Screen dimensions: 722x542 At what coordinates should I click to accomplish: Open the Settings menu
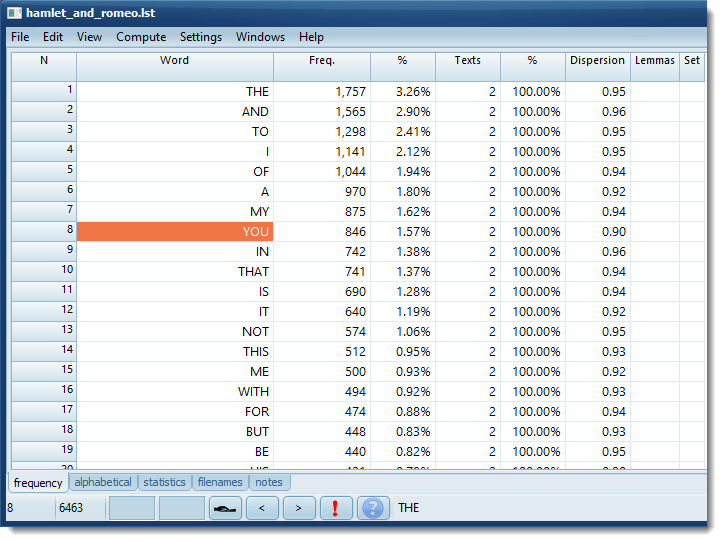point(201,37)
